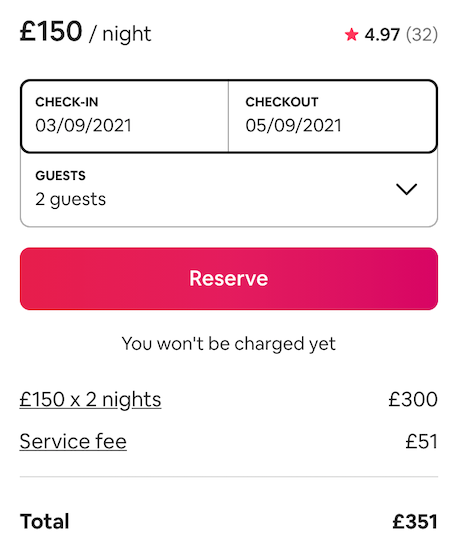This screenshot has height=555, width=454.
Task: Expand the Guests selector showing 2 guests
Action: 229,189
